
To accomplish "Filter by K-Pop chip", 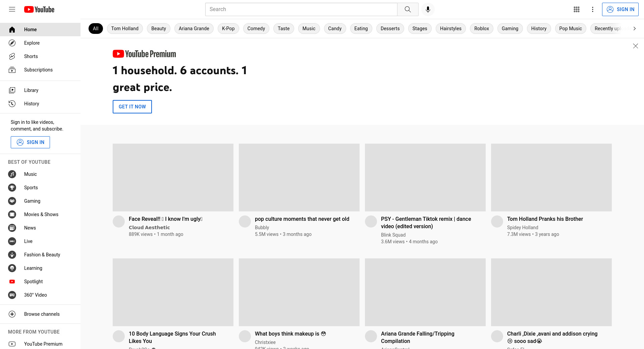I will tap(228, 29).
